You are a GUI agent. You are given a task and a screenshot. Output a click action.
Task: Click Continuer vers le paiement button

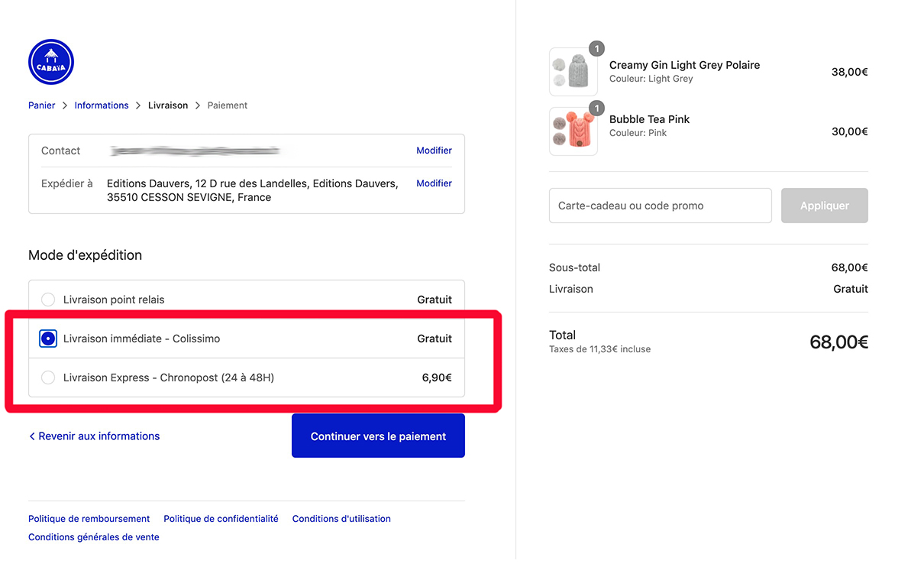click(x=378, y=436)
